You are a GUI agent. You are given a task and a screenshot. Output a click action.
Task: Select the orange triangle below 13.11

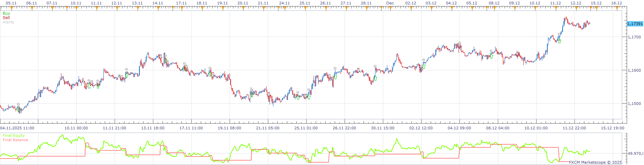pyautogui.click(x=137, y=8)
